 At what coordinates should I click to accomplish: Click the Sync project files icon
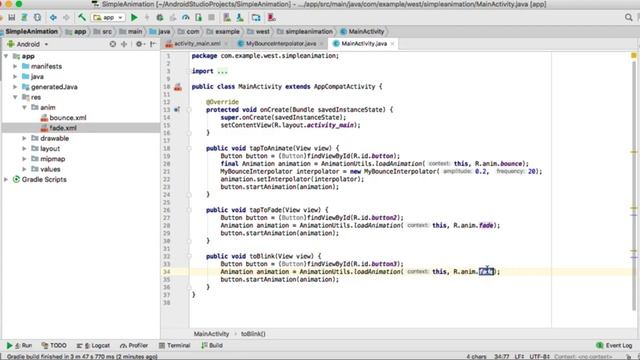(x=38, y=18)
